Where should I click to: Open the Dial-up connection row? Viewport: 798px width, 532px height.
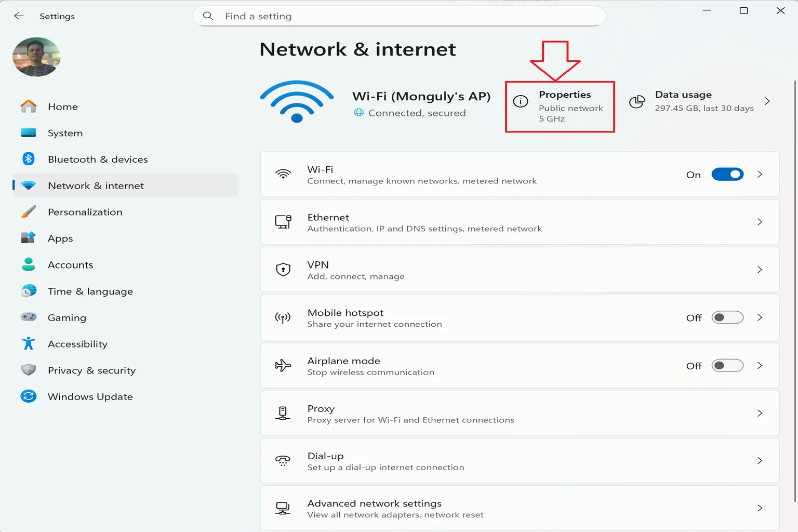coord(520,461)
